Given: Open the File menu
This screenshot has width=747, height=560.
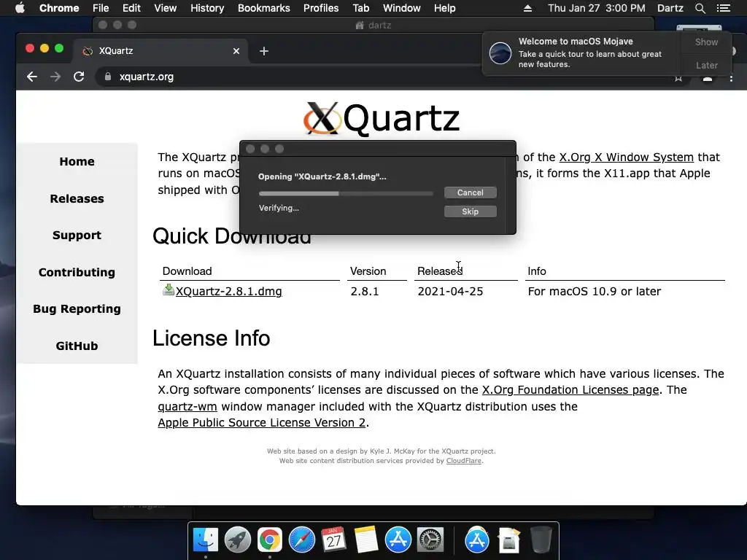Looking at the screenshot, I should pos(101,8).
